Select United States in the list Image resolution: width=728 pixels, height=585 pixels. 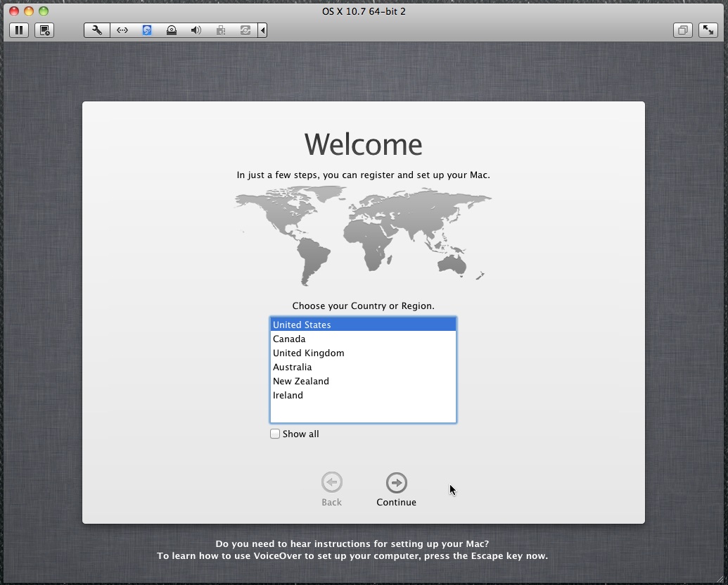click(x=363, y=325)
